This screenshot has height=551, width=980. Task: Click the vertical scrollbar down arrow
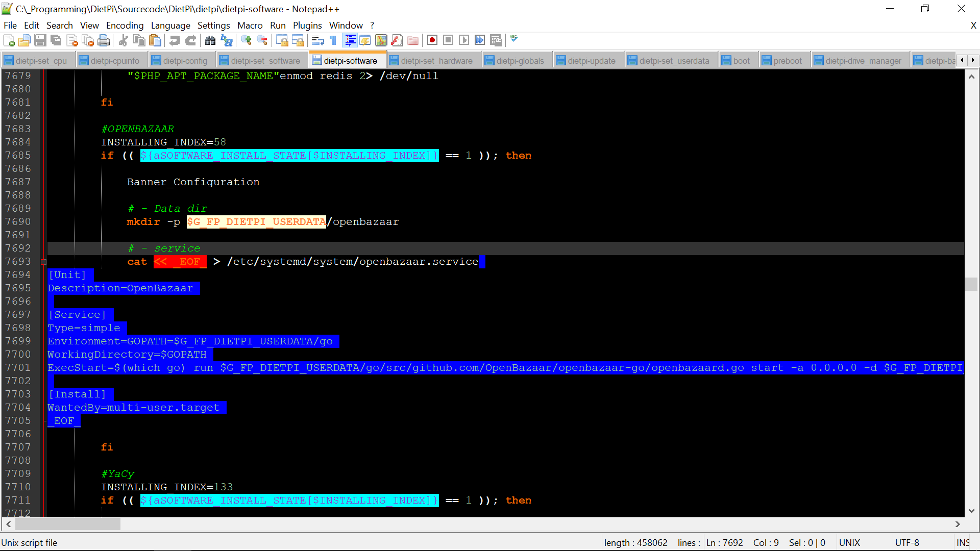pos(971,511)
